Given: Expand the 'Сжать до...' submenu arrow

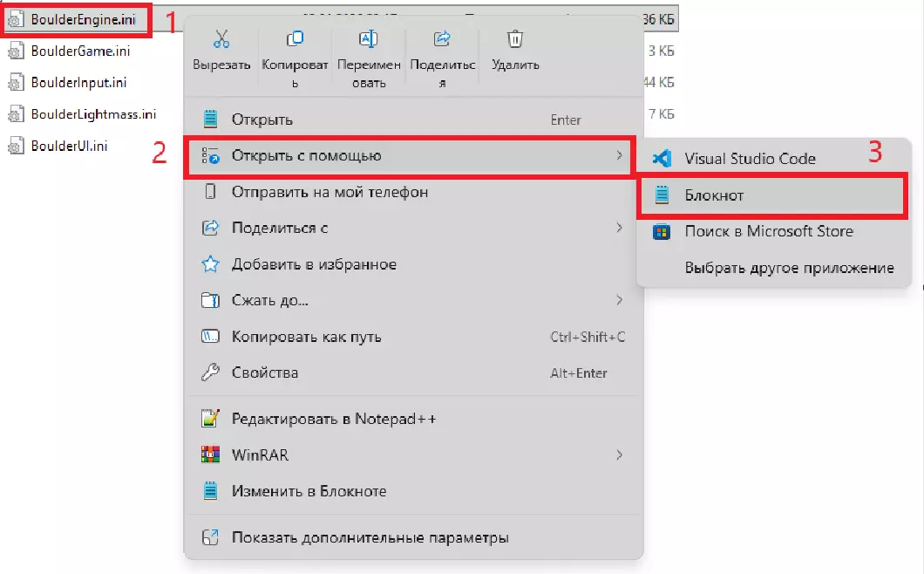Looking at the screenshot, I should [x=619, y=300].
